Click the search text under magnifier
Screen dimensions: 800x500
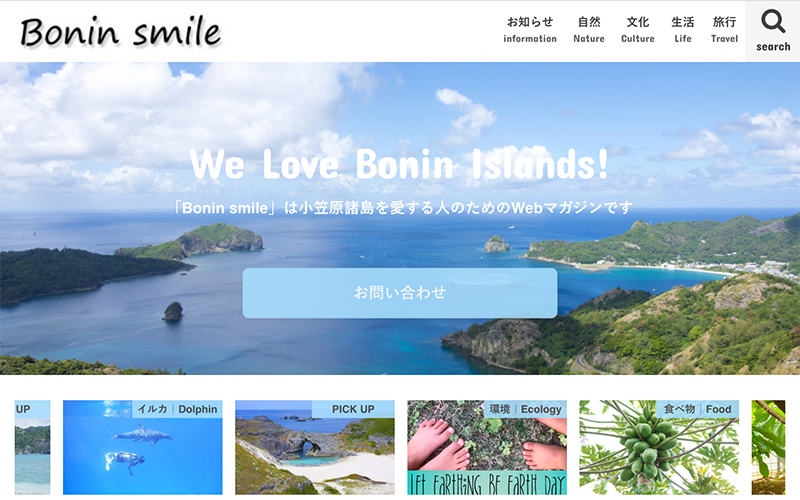click(x=773, y=46)
